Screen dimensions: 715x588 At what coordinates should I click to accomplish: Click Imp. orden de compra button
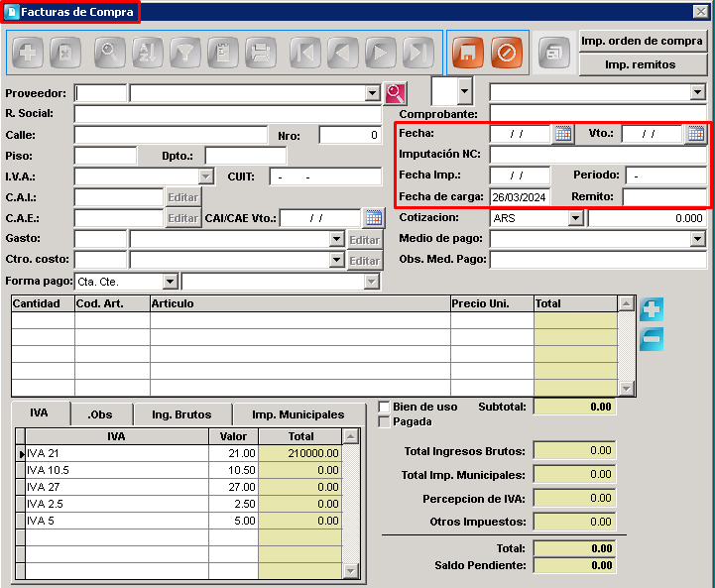(642, 41)
